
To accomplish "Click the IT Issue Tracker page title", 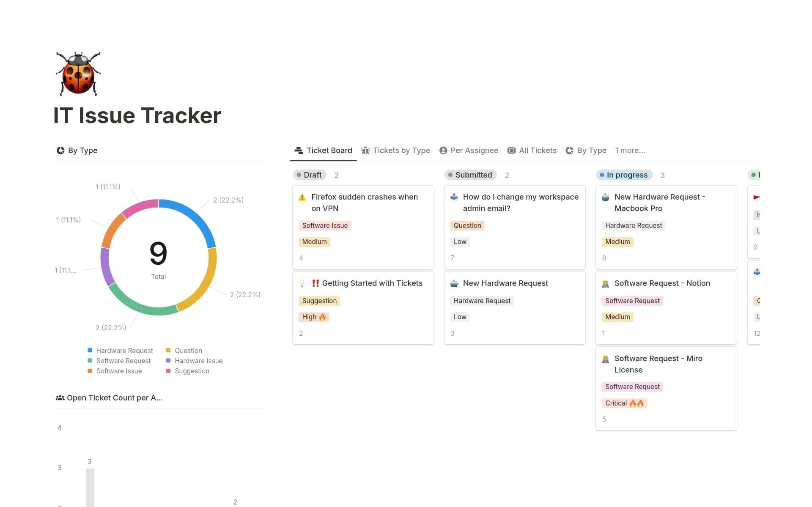I will tap(137, 115).
